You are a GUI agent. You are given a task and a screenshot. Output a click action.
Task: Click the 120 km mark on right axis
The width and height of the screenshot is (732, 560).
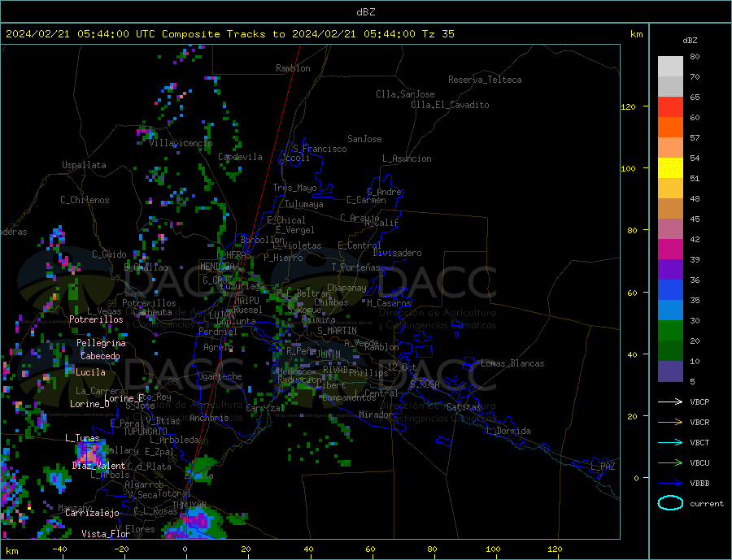point(629,106)
